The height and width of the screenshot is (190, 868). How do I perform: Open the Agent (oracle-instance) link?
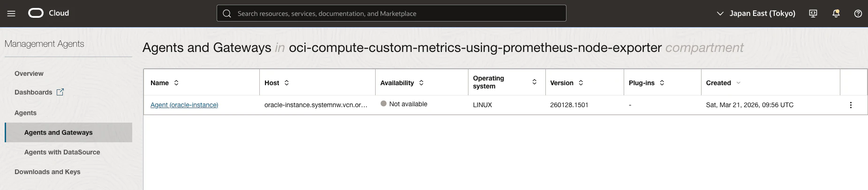coord(184,105)
